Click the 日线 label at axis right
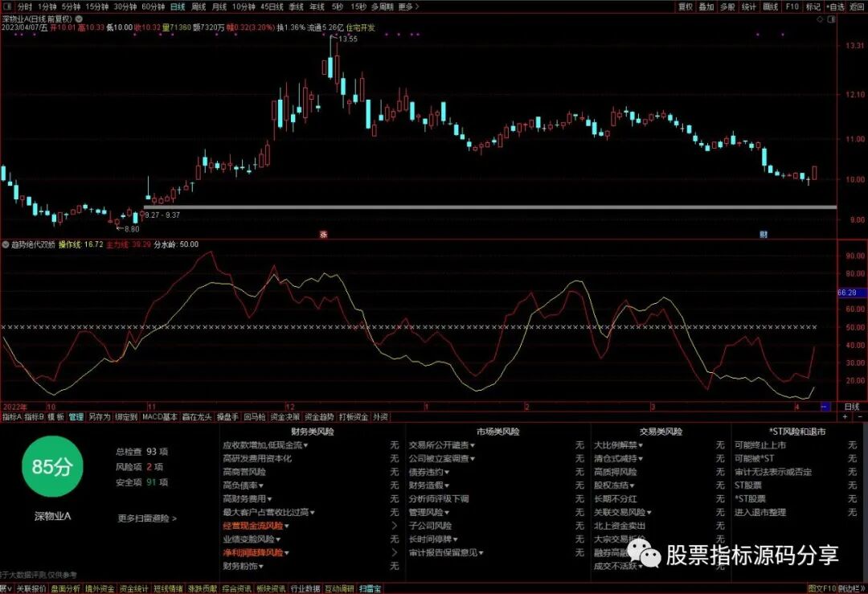This screenshot has height=594, width=868. point(852,407)
